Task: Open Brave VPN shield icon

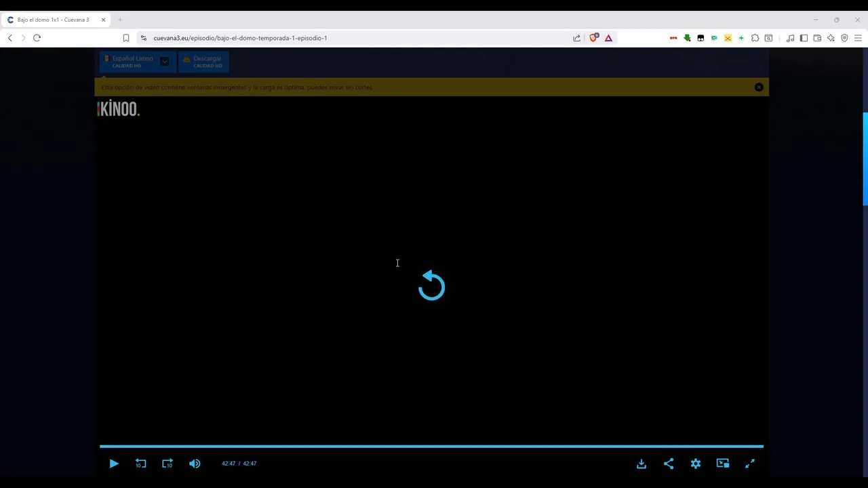Action: pos(844,38)
